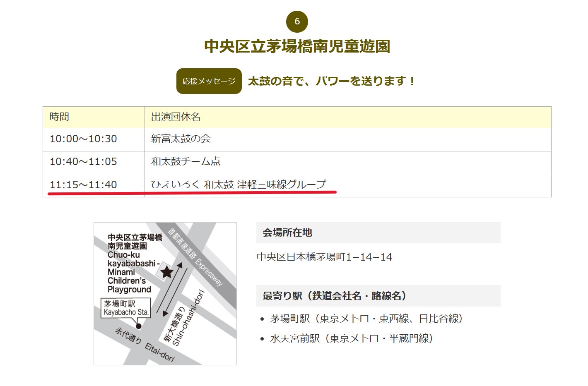Click the black star marker on map
This screenshot has height=386, width=588.
(x=167, y=272)
